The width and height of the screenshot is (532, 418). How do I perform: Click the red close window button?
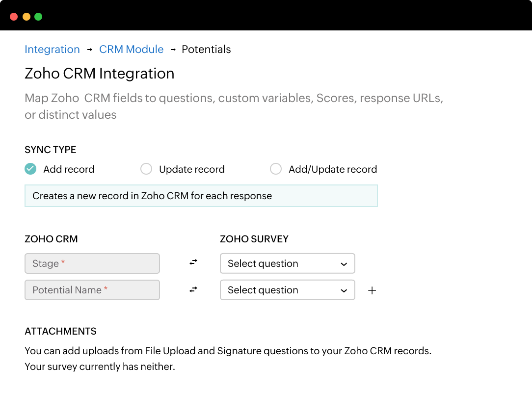[x=14, y=17]
